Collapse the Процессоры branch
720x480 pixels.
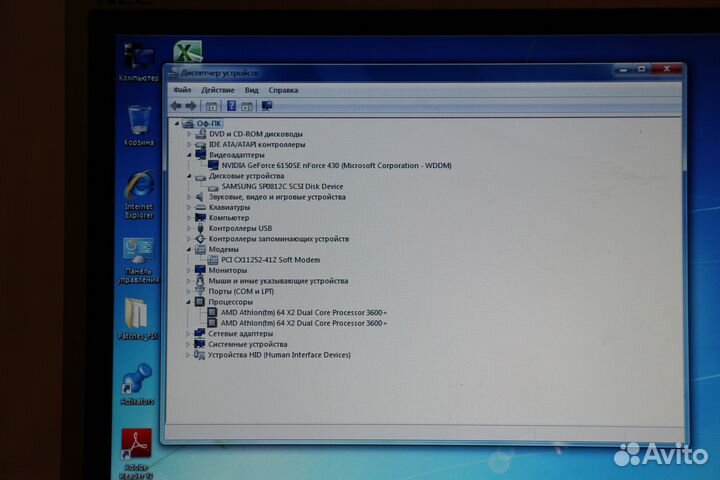click(x=188, y=302)
